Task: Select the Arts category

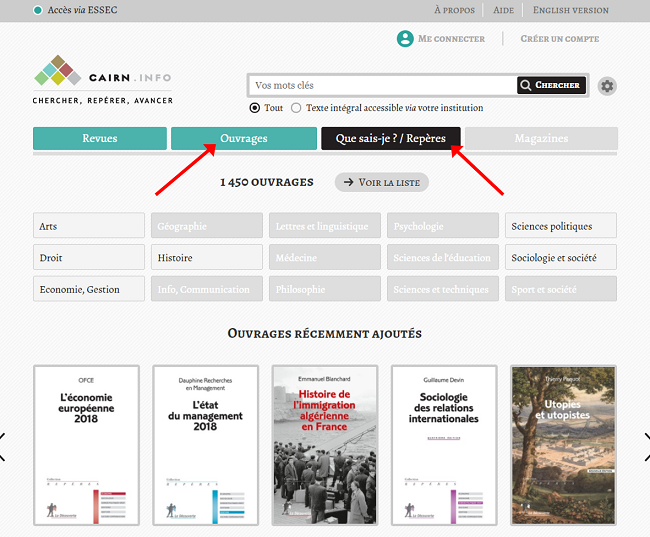Action: (x=89, y=226)
